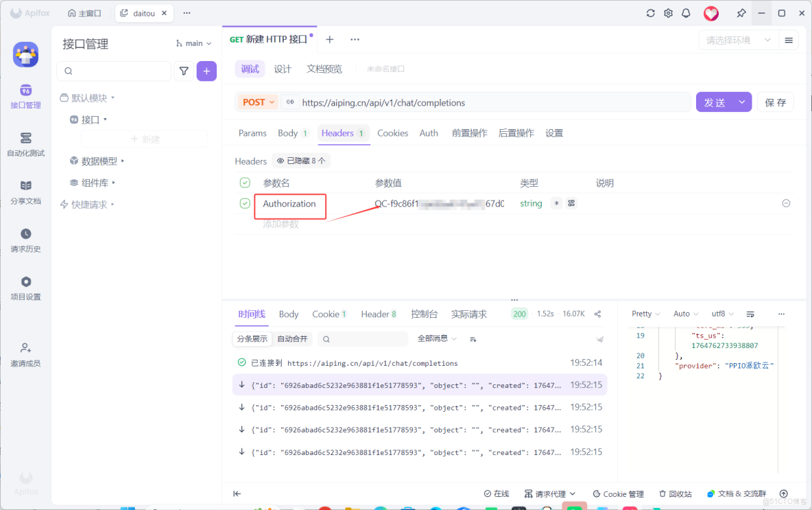Open the 自动化测试 panel icon

coord(25,143)
